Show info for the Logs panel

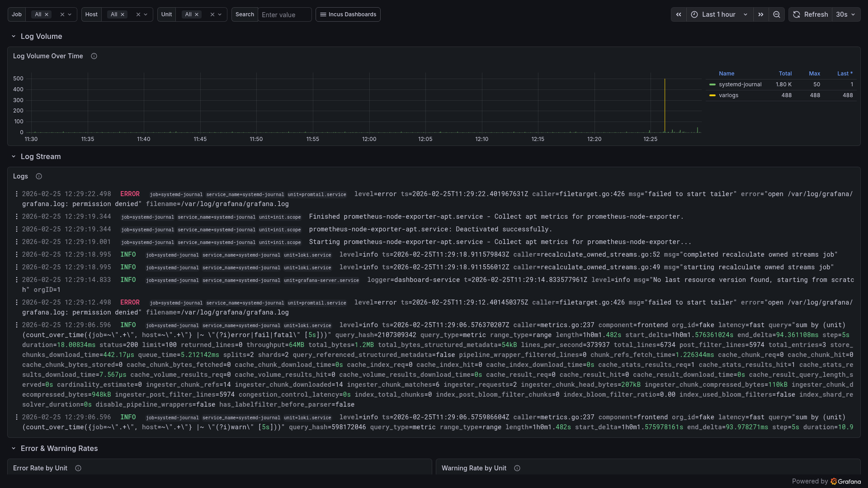[39, 176]
